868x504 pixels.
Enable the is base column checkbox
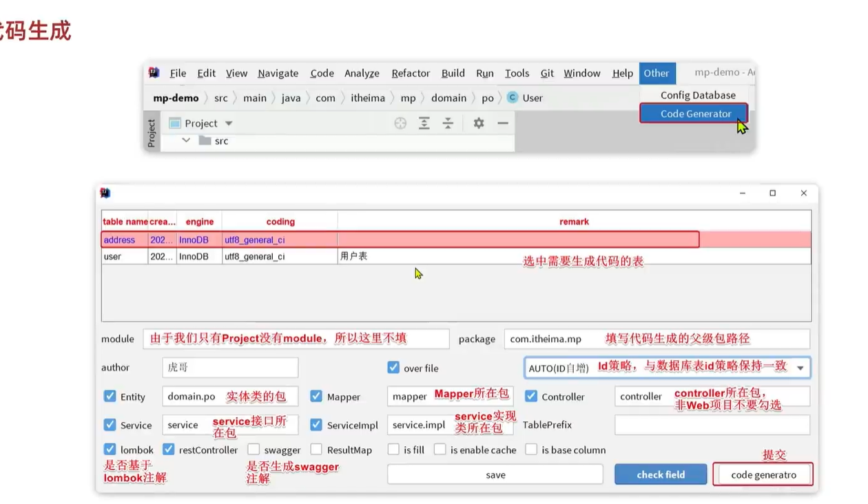[531, 449]
